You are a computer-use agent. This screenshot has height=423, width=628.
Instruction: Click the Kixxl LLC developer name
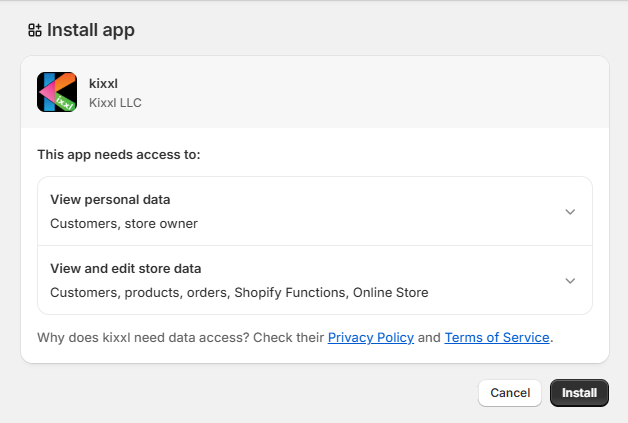tap(115, 102)
